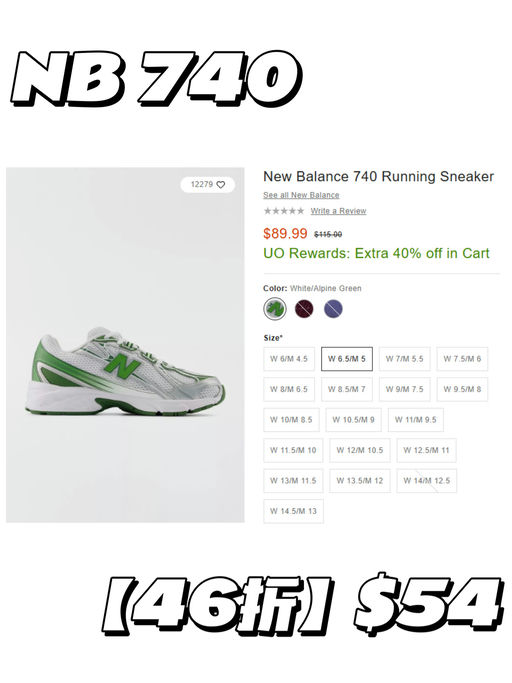Select size W 6/M 4.5

(289, 359)
